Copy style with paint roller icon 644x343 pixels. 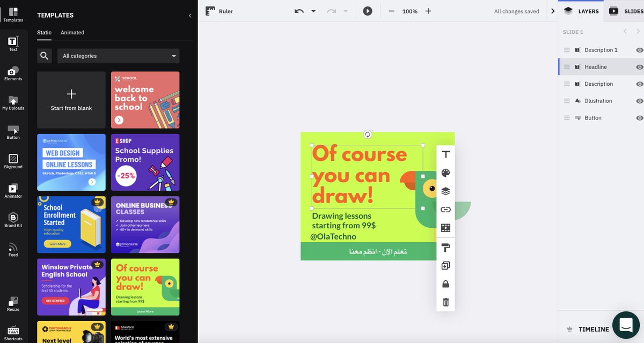point(445,248)
